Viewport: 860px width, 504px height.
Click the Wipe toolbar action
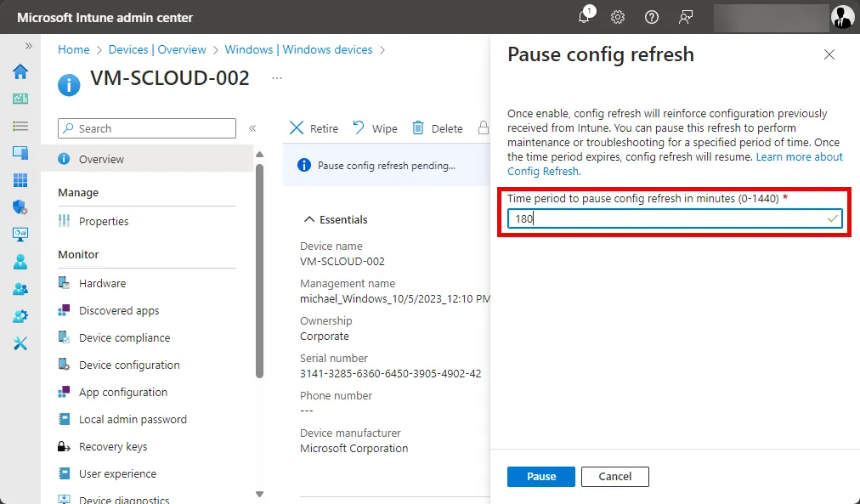[x=375, y=128]
